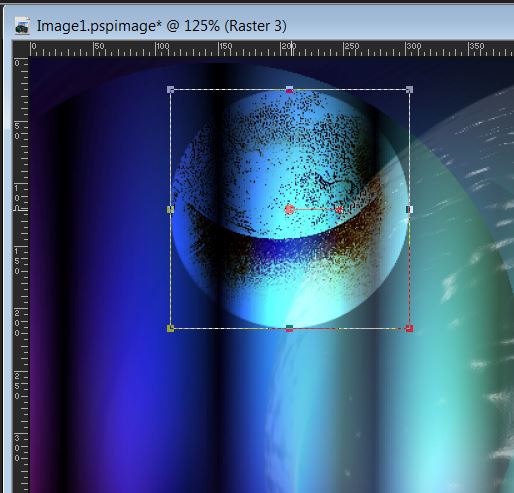The width and height of the screenshot is (514, 493).
Task: Click the ruler origin box at rulers' corner
Action: (x=21, y=49)
